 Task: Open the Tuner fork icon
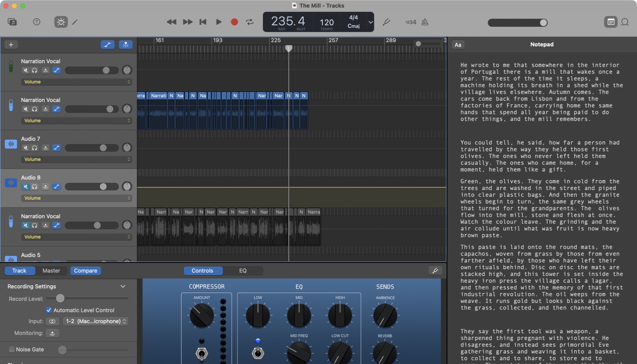(386, 22)
